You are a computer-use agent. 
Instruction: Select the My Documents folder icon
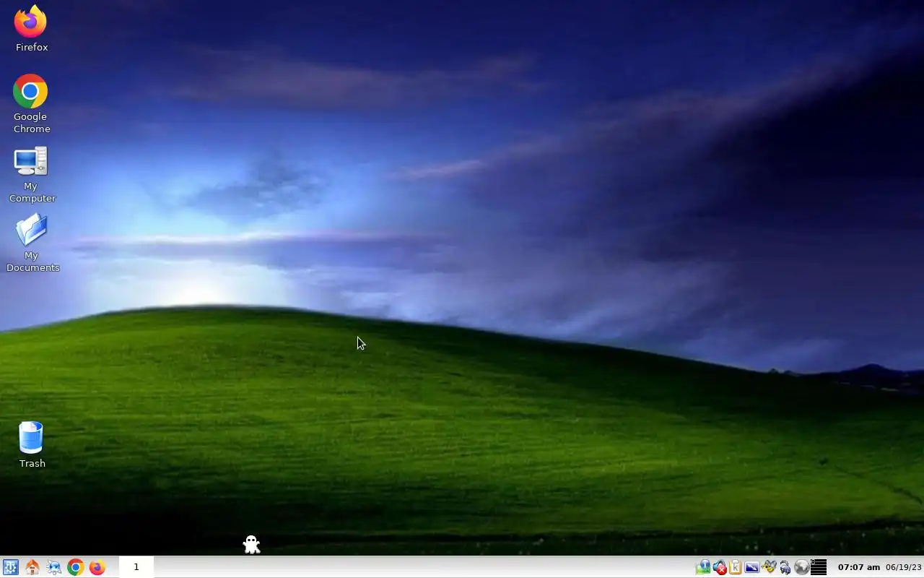coord(32,243)
